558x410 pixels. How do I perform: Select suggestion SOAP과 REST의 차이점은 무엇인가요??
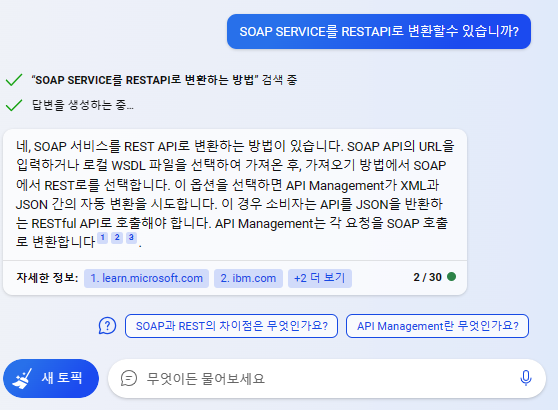tap(231, 326)
